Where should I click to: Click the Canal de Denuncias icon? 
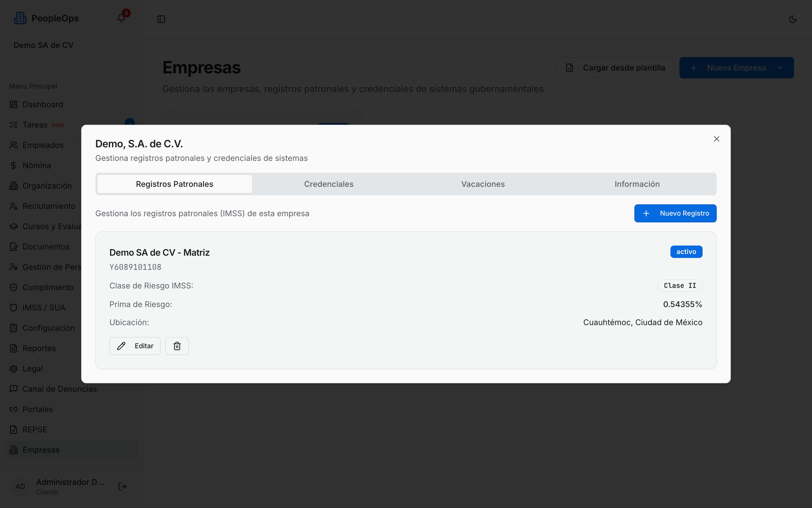[14, 389]
